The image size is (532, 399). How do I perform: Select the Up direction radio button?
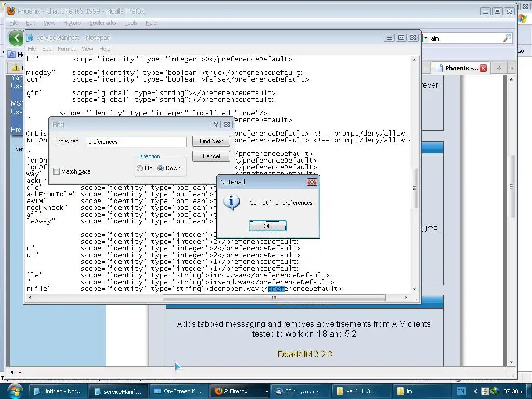coord(140,168)
